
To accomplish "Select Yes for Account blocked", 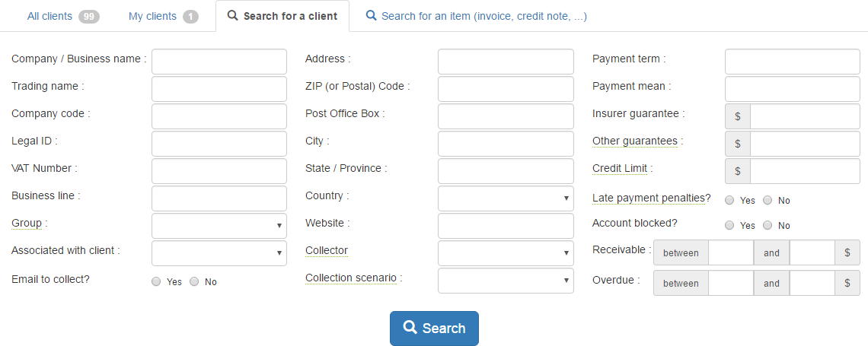I will pos(729,225).
